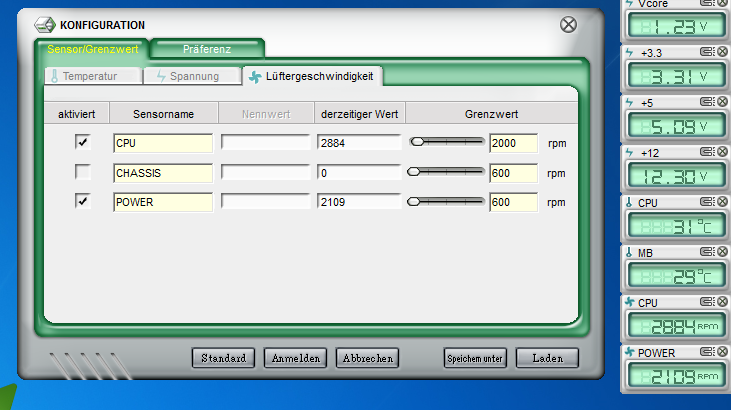The height and width of the screenshot is (410, 731).
Task: Close the POWER fan widget
Action: click(x=723, y=351)
